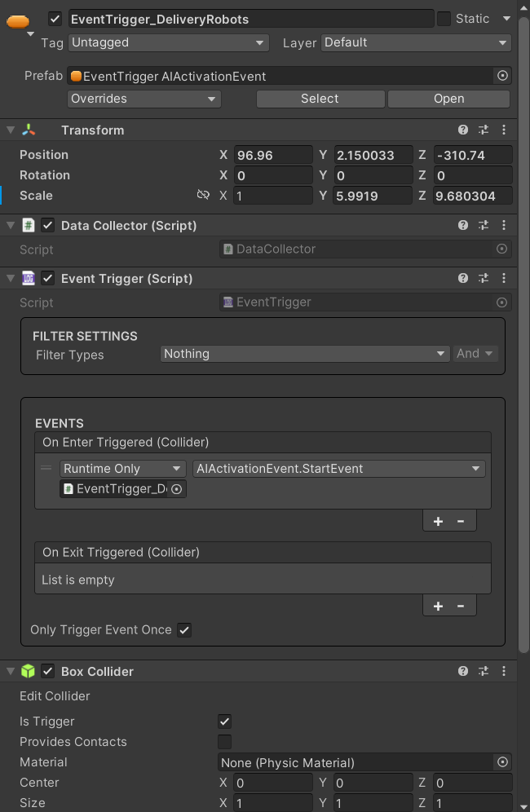The height and width of the screenshot is (812, 530).
Task: Toggle constrained proportions link on Scale
Action: [x=203, y=195]
